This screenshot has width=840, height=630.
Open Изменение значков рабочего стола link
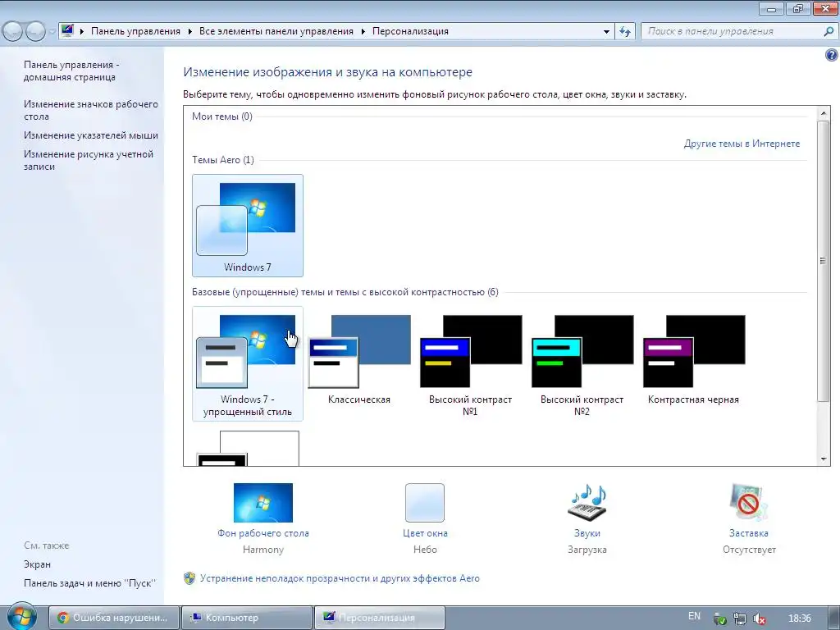[90, 110]
